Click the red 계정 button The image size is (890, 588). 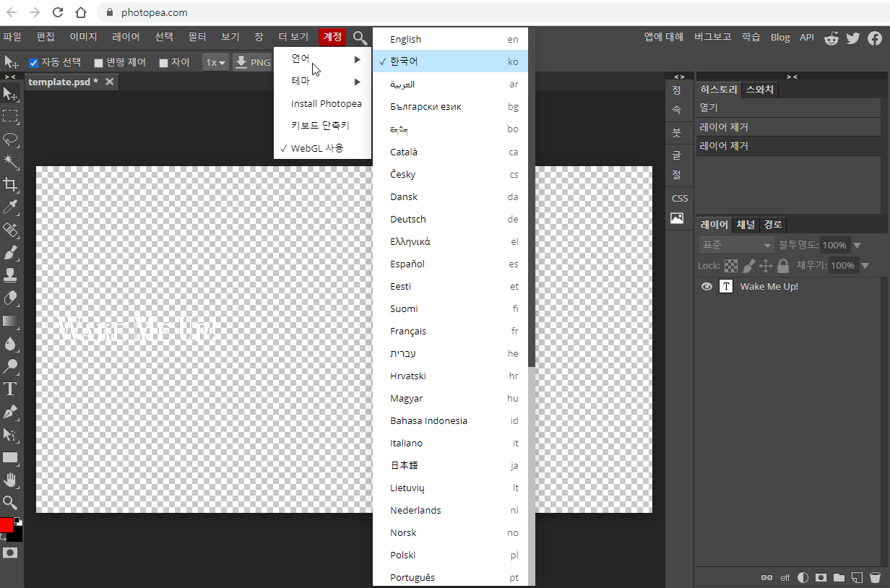(x=333, y=37)
